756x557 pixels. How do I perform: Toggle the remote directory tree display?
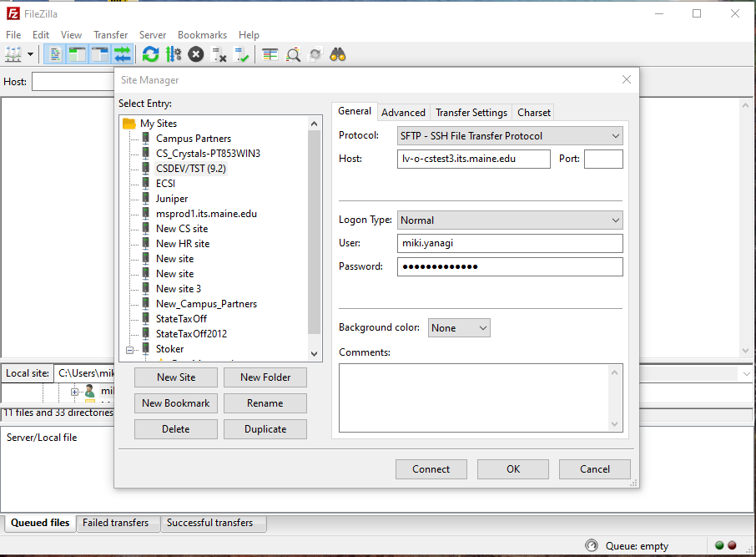point(100,54)
